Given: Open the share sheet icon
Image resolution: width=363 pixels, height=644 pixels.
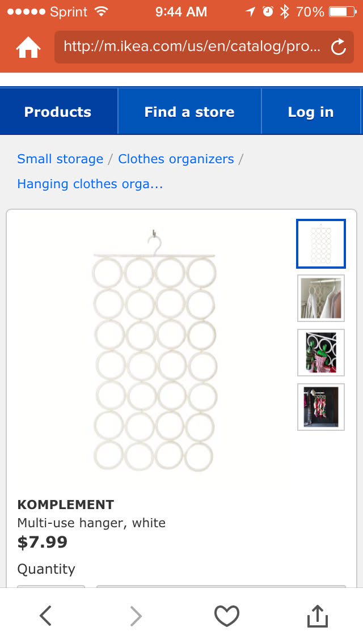Looking at the screenshot, I should point(318,616).
